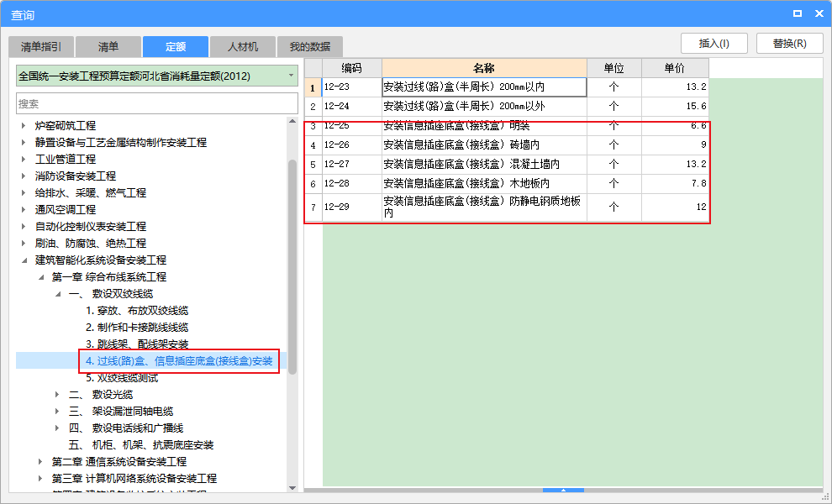This screenshot has width=832, height=504.
Task: Expand the 给排水、采暖、燃气工程 node
Action: point(24,193)
